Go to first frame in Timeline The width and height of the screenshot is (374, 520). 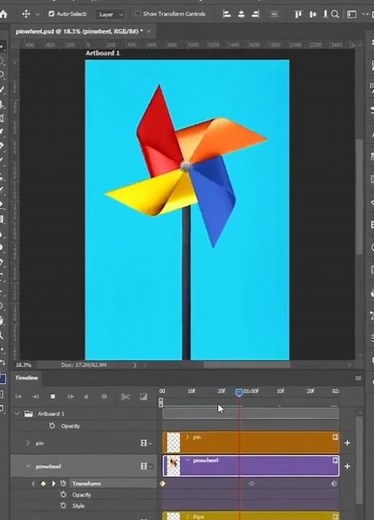click(x=18, y=397)
